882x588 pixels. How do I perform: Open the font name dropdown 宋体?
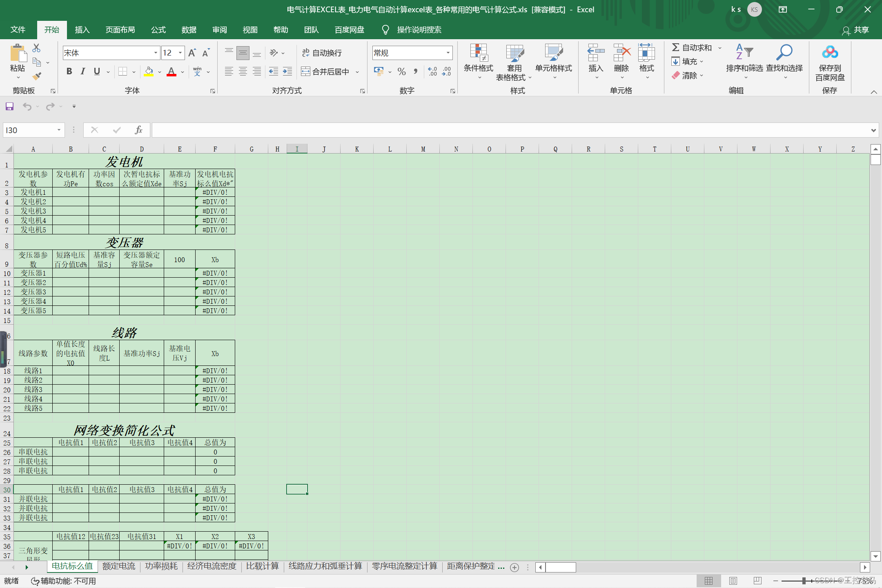156,53
